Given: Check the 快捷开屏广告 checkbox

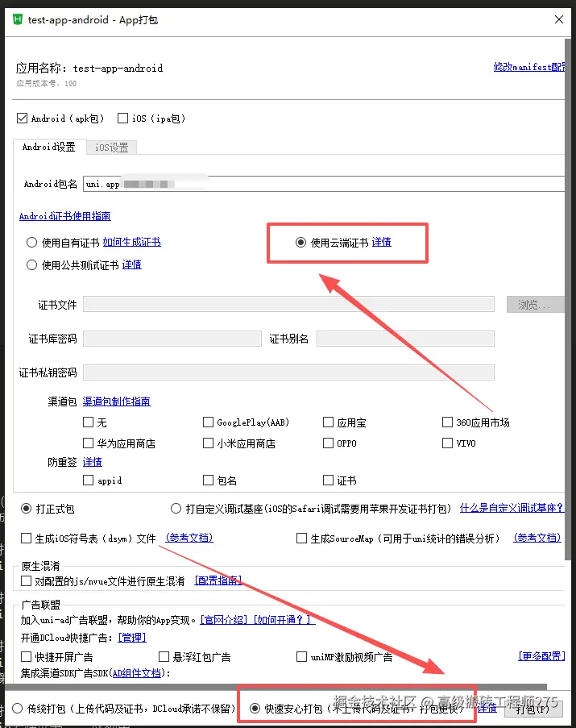Looking at the screenshot, I should click(x=26, y=656).
